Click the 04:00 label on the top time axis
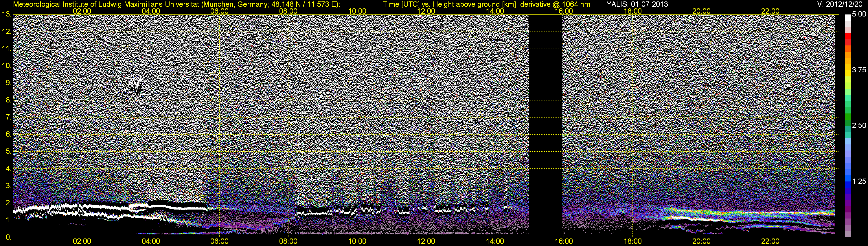The image size is (868, 246). click(x=151, y=11)
